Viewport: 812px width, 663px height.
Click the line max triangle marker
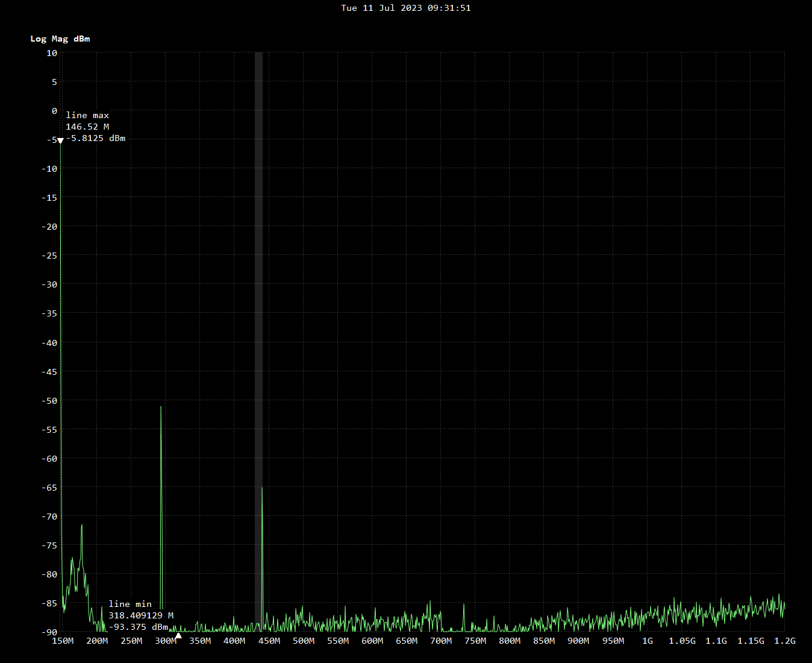point(60,140)
